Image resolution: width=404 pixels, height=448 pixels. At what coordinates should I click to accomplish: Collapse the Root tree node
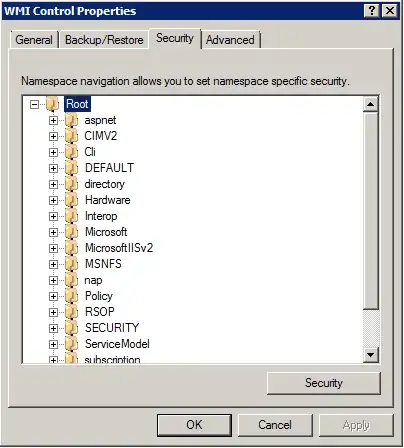point(34,105)
